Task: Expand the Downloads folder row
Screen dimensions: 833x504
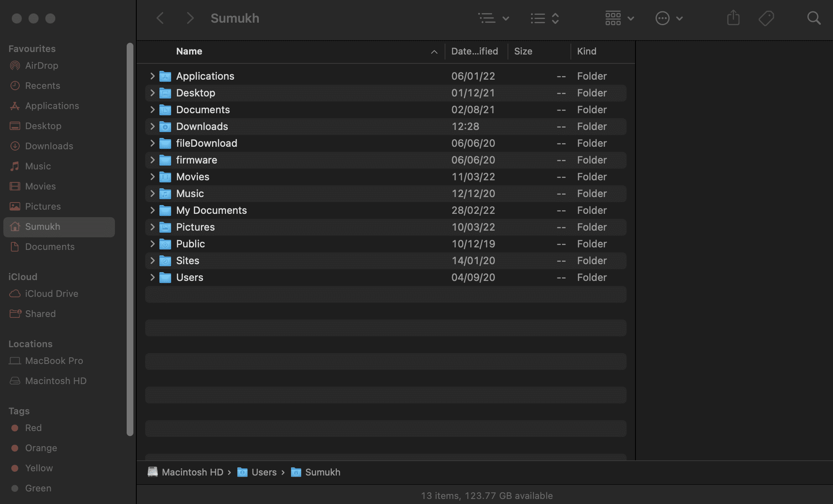Action: click(152, 126)
